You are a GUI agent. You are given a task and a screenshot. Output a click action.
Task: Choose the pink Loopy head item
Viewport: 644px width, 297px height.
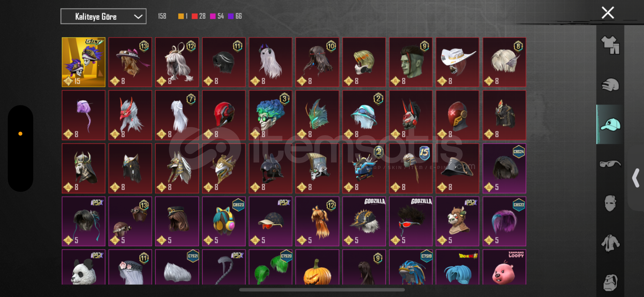tap(504, 267)
